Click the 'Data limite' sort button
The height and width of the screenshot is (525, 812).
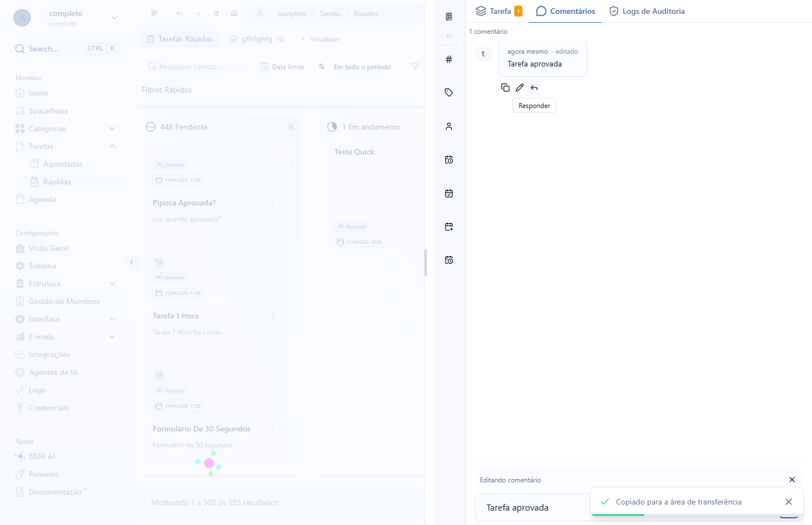pyautogui.click(x=282, y=67)
